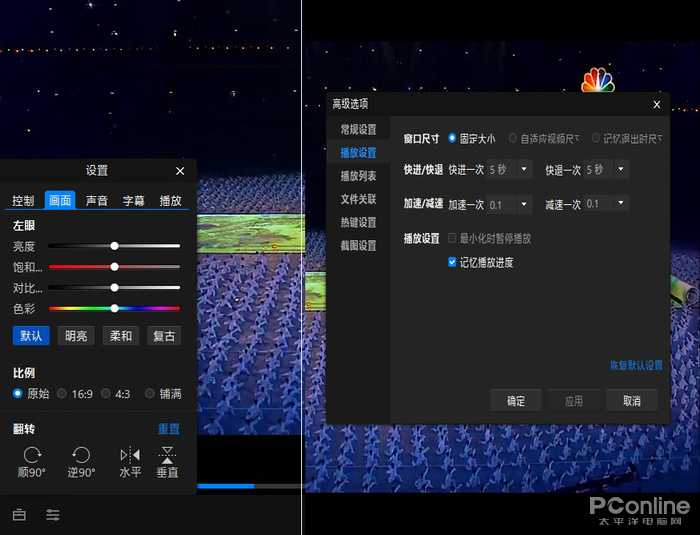This screenshot has width=700, height=535.
Task: Flip video horizontally (水平)
Action: pyautogui.click(x=130, y=462)
